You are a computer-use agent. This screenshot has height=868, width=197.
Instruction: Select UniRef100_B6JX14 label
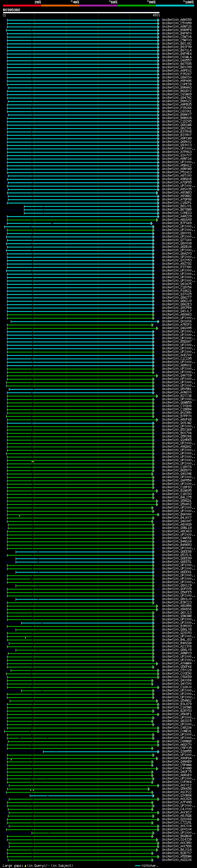177,850
